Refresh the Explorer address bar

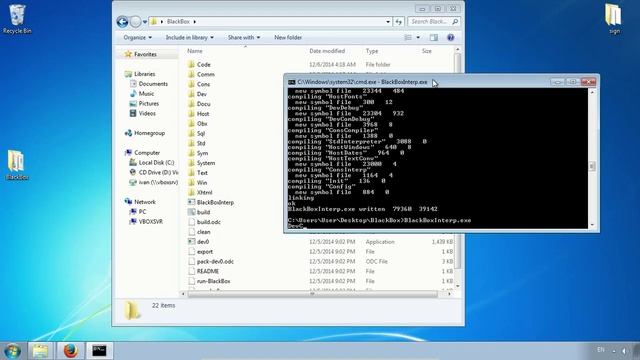tap(398, 22)
